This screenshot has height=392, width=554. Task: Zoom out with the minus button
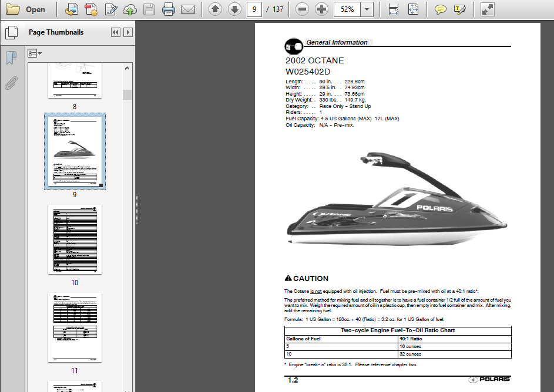(302, 9)
